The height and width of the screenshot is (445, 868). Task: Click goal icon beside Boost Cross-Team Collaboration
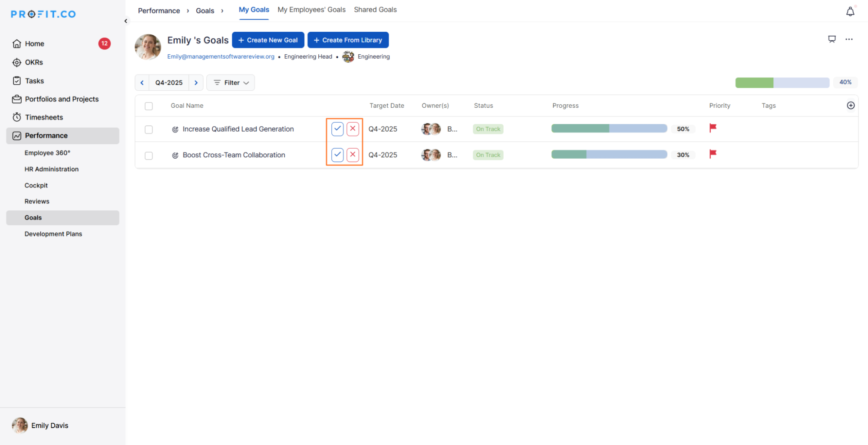(x=175, y=156)
